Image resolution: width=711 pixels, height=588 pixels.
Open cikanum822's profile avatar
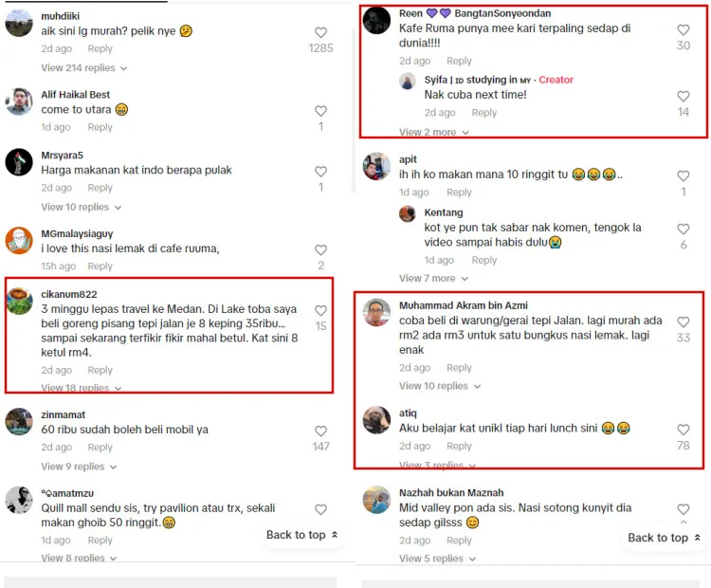19,301
